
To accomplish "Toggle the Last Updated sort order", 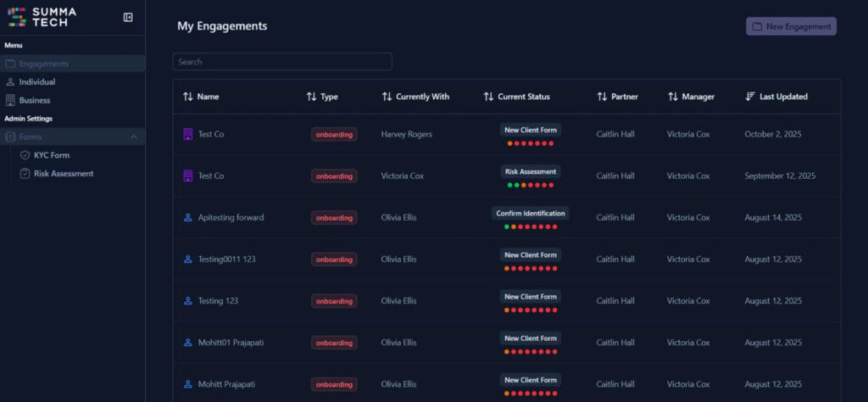I will click(x=776, y=97).
